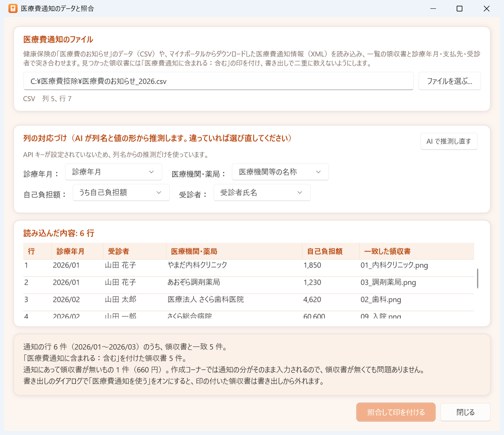504x435 pixels.
Task: Select the あおぞら調剤薬局 cell
Action: coord(194,282)
